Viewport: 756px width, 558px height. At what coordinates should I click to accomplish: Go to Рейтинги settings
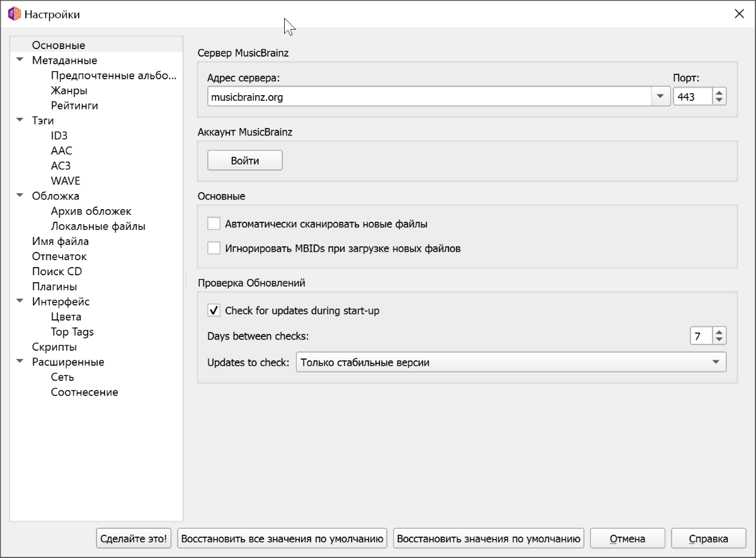(x=74, y=106)
